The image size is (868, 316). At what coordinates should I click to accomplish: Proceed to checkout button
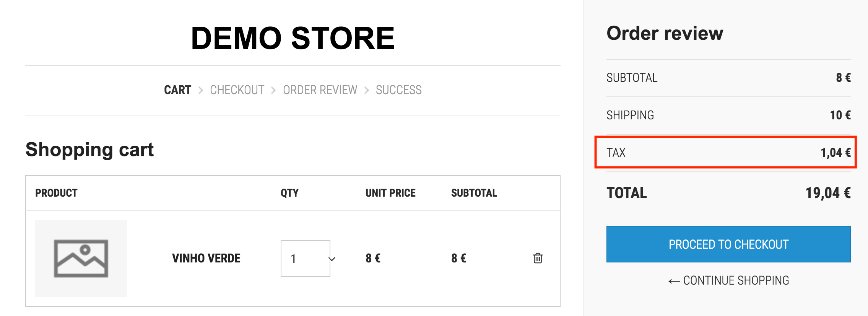(728, 244)
